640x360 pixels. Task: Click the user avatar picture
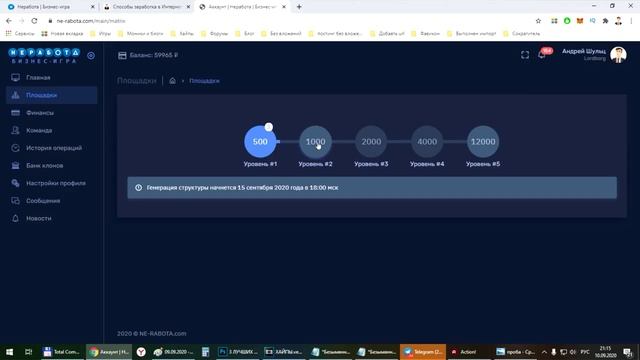coord(618,55)
